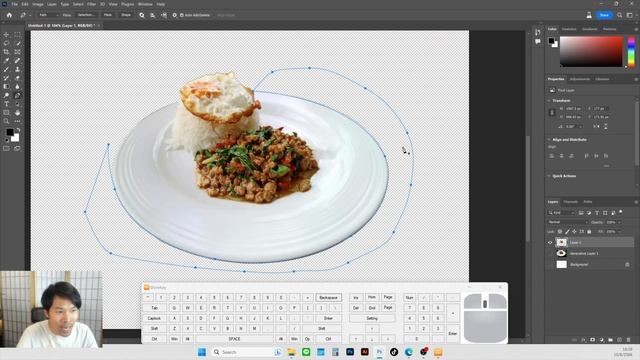Open the File menu

(14, 4)
